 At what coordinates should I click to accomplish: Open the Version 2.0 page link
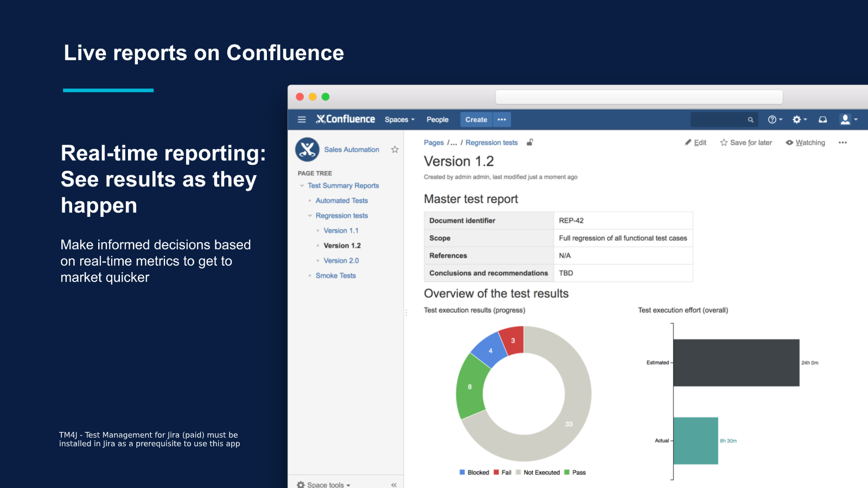[x=341, y=260]
